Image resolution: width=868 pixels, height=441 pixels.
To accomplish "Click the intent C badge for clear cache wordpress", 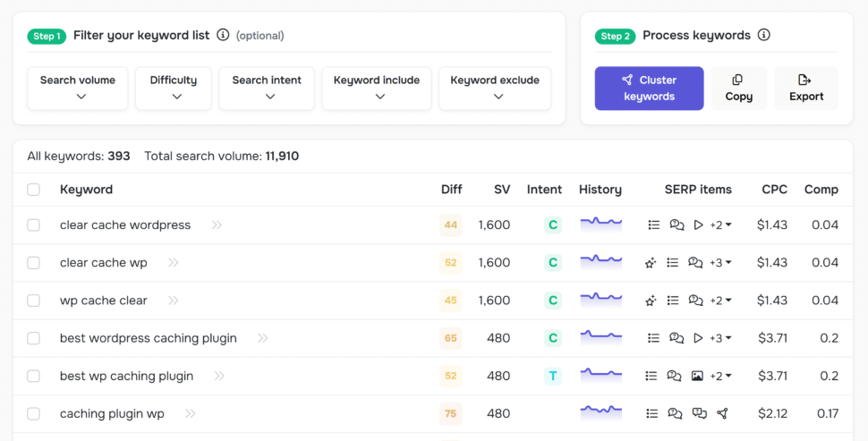I will (552, 225).
